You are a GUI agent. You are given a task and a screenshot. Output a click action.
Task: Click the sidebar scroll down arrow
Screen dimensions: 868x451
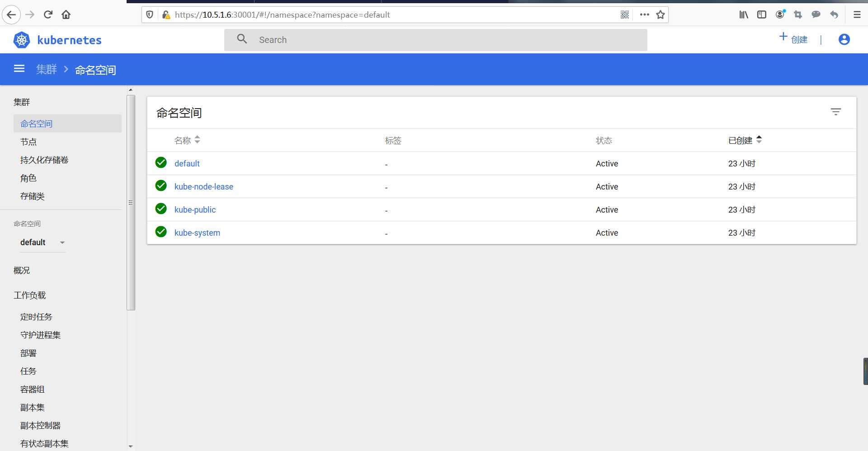pos(131,446)
